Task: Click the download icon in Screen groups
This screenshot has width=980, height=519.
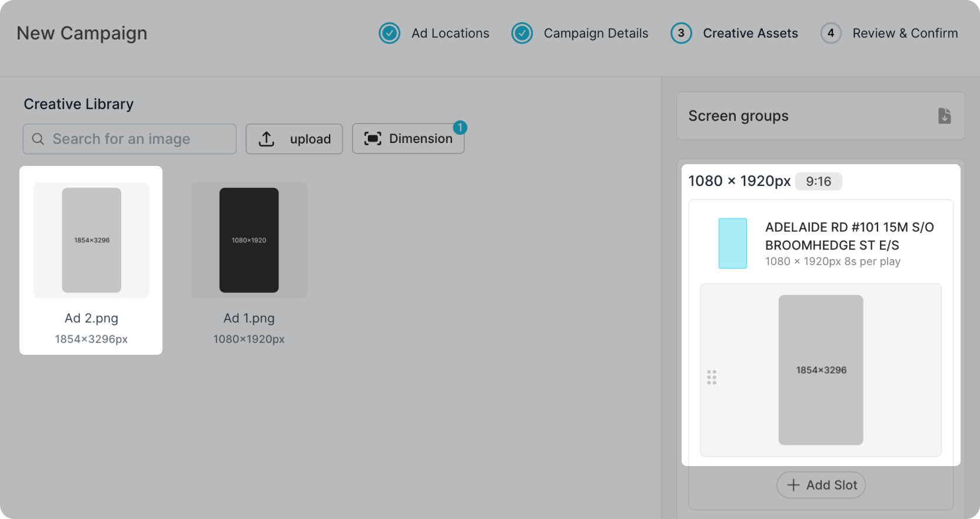Action: click(x=944, y=116)
